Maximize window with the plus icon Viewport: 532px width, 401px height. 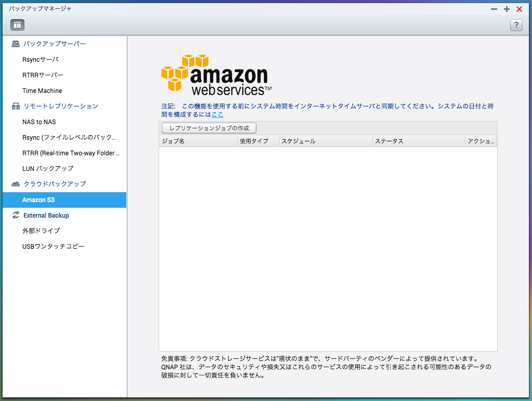coord(507,9)
